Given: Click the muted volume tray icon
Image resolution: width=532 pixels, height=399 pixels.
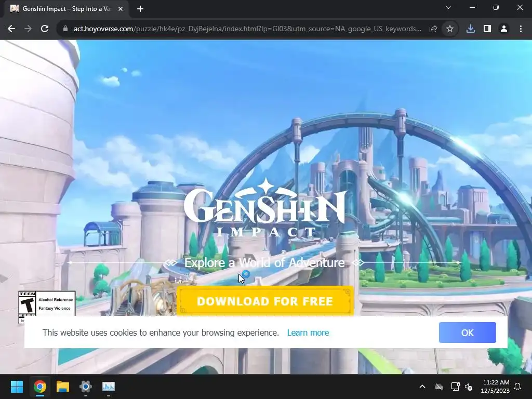Looking at the screenshot, I should coord(469,387).
